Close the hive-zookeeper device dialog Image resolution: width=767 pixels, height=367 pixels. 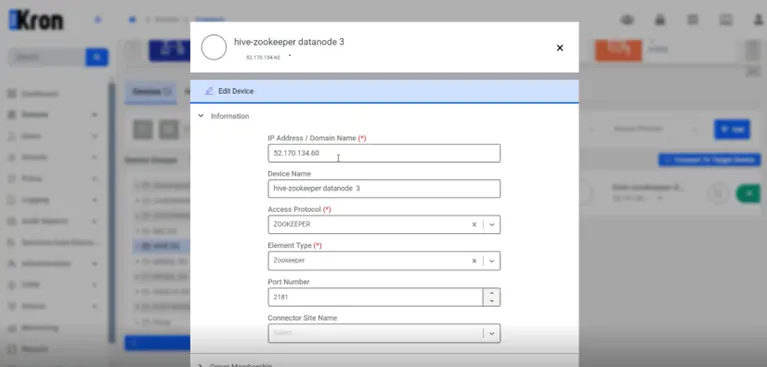click(x=560, y=48)
